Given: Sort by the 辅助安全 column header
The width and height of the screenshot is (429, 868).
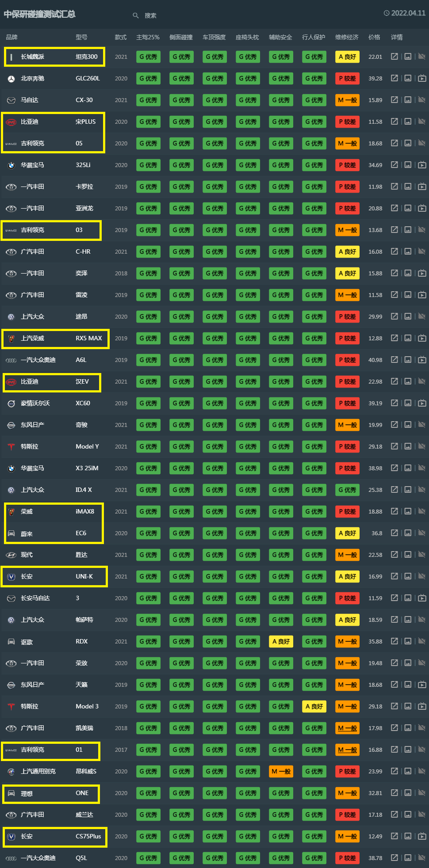Looking at the screenshot, I should pyautogui.click(x=280, y=37).
